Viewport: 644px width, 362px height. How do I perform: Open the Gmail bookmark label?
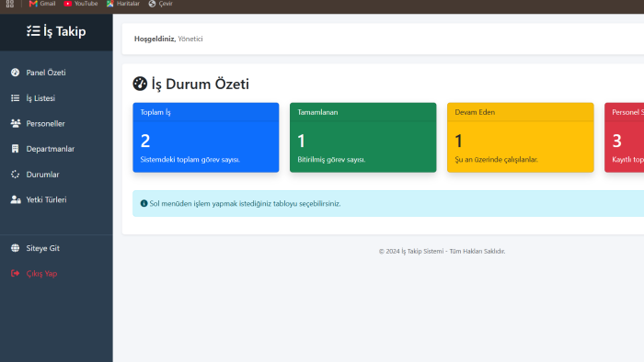48,4
